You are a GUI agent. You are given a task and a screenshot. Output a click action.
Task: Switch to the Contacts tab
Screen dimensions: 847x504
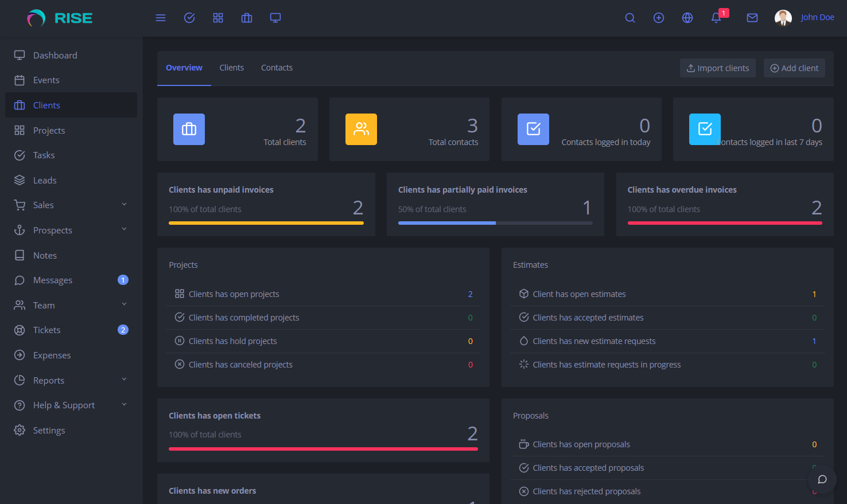277,67
